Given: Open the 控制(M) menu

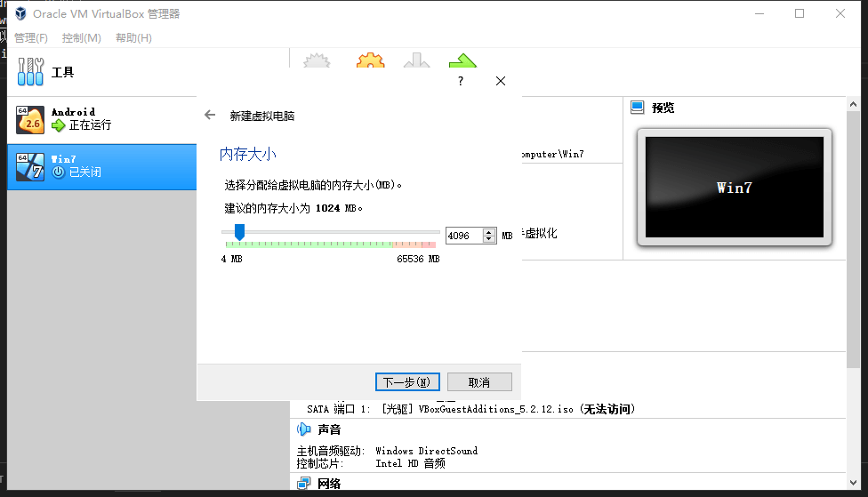Looking at the screenshot, I should pos(82,38).
